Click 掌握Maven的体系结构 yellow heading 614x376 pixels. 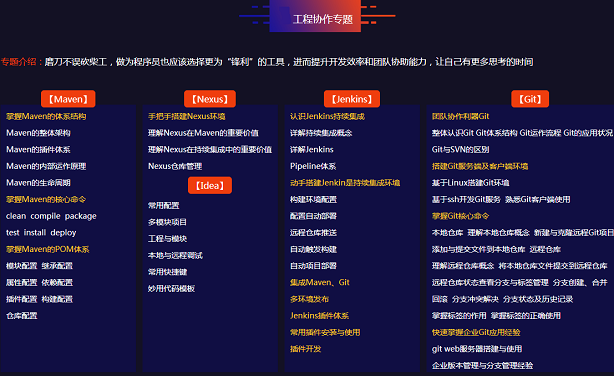pos(46,116)
